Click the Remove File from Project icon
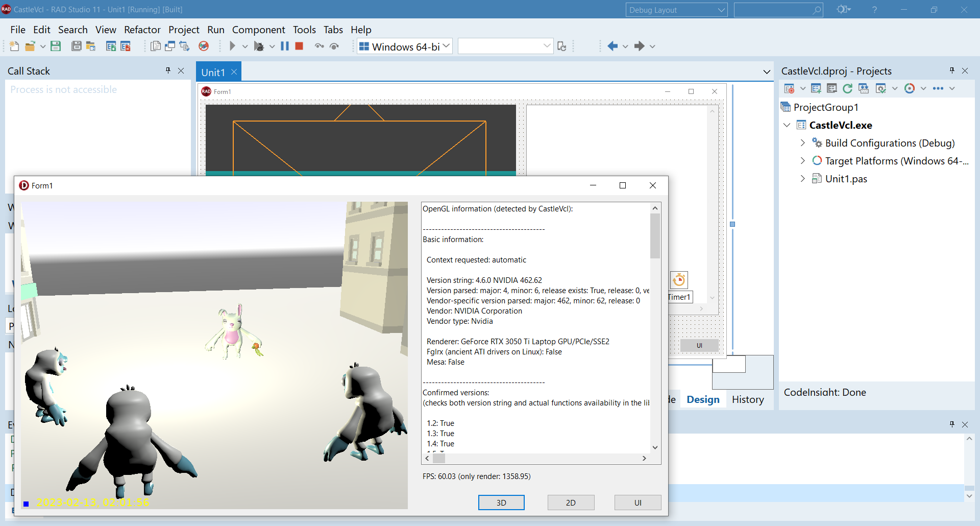This screenshot has height=526, width=980. coord(126,46)
